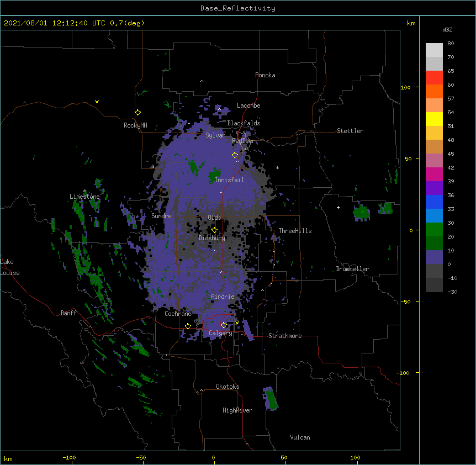The height and width of the screenshot is (465, 476).
Task: Click the HighRiver city label
Action: pyautogui.click(x=237, y=410)
